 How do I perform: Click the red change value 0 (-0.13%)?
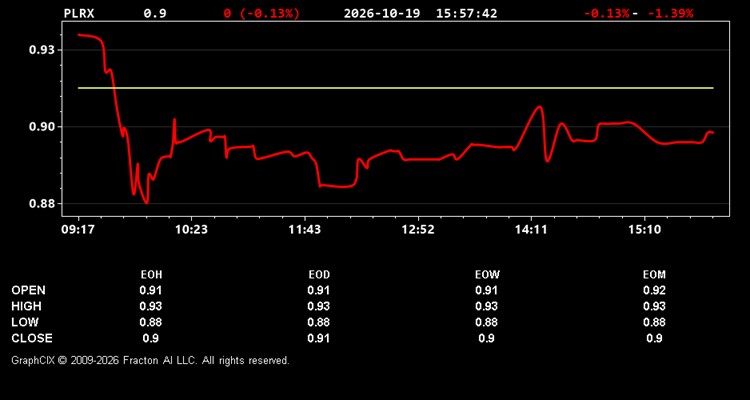pos(262,13)
